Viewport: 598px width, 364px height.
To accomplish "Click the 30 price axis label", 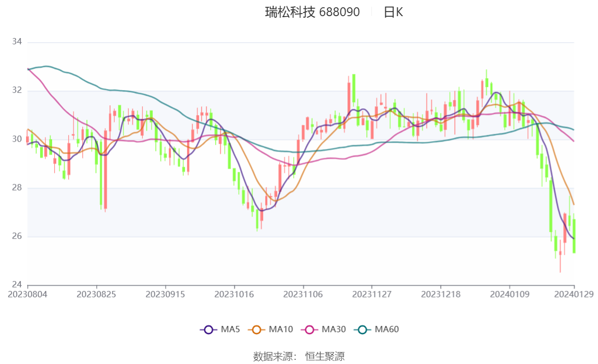I will click(x=17, y=139).
